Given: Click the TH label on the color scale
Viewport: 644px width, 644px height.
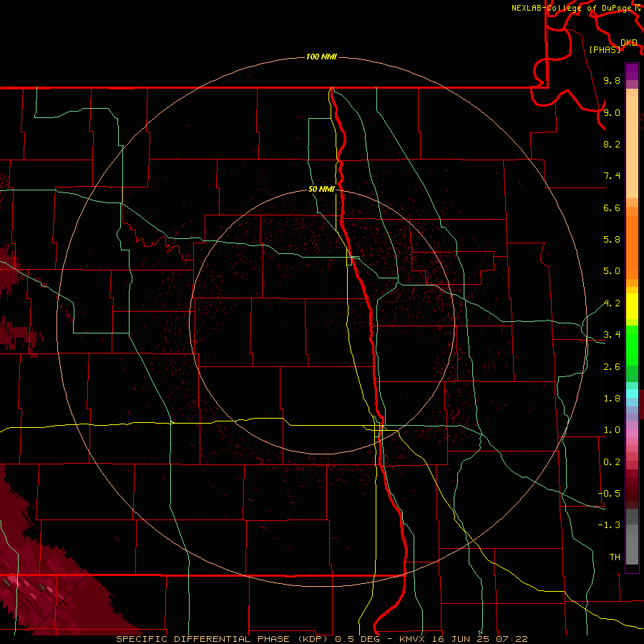Looking at the screenshot, I should 615,557.
